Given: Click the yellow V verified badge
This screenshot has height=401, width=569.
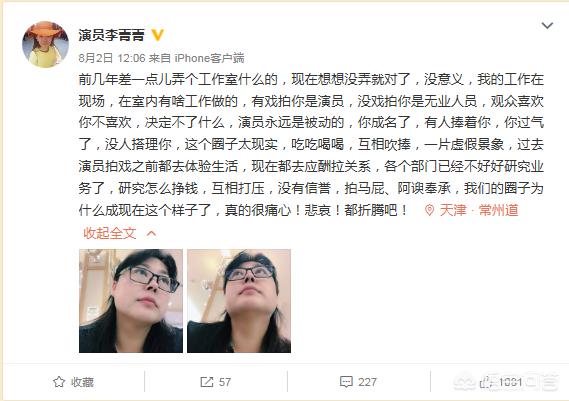Looking at the screenshot, I should 157,35.
